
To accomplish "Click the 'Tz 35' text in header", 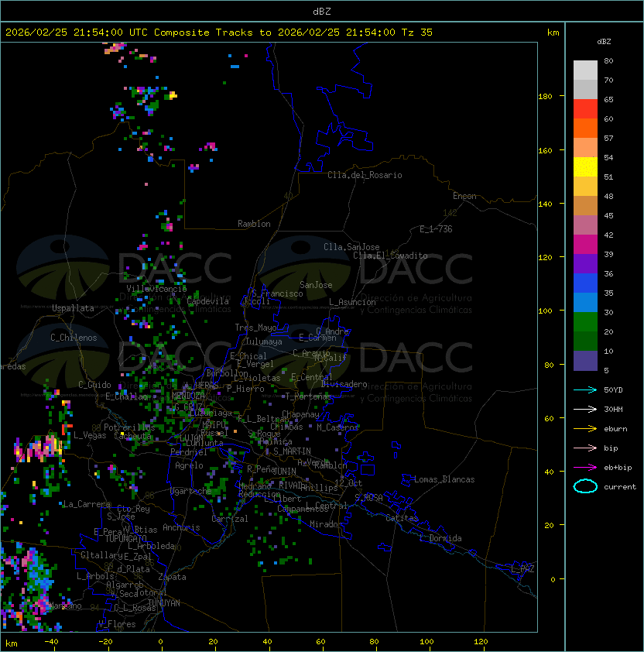I will (417, 33).
